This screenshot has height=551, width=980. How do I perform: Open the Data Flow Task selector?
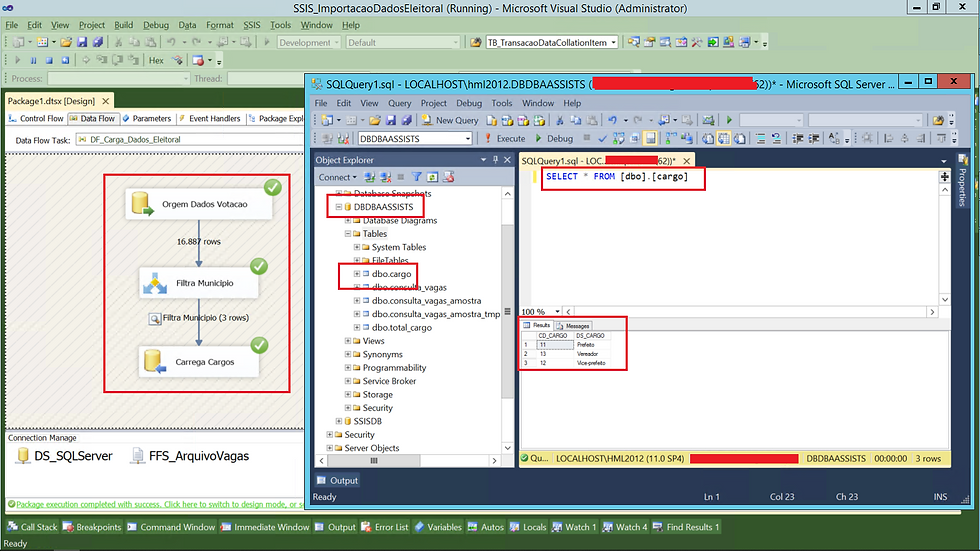click(189, 140)
